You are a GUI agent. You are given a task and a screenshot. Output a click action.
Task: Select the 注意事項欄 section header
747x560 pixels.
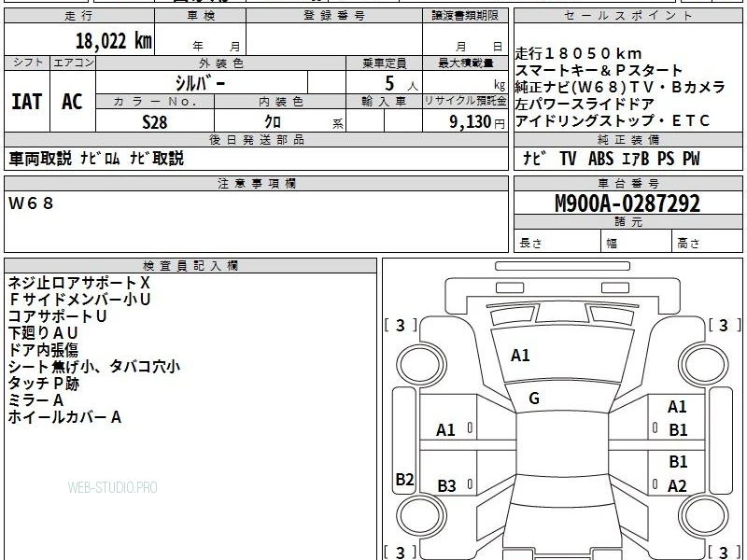pos(256,183)
